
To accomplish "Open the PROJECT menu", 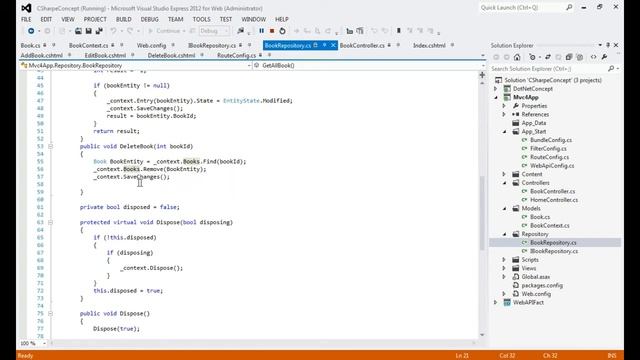I will [95, 19].
